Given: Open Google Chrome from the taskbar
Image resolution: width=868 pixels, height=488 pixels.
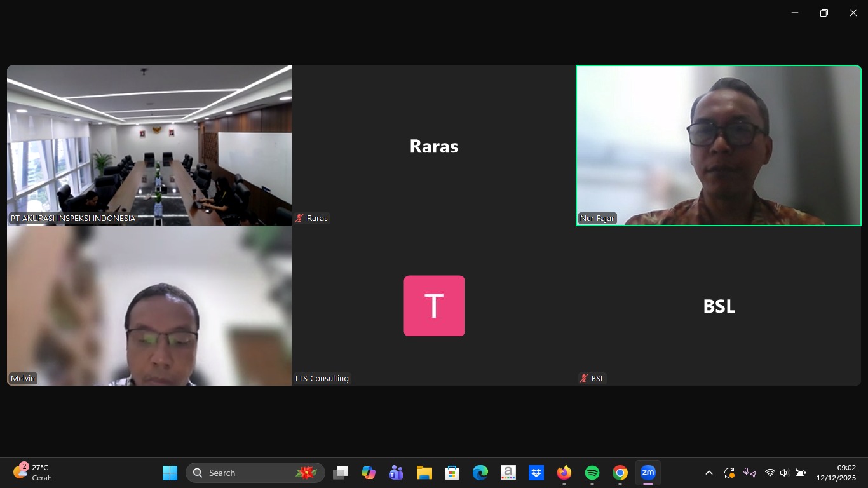Looking at the screenshot, I should 620,473.
